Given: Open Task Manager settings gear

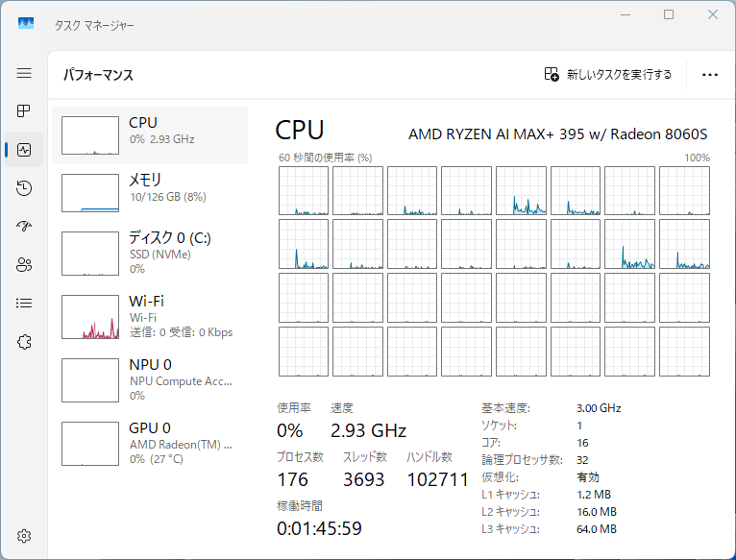Looking at the screenshot, I should [x=24, y=535].
